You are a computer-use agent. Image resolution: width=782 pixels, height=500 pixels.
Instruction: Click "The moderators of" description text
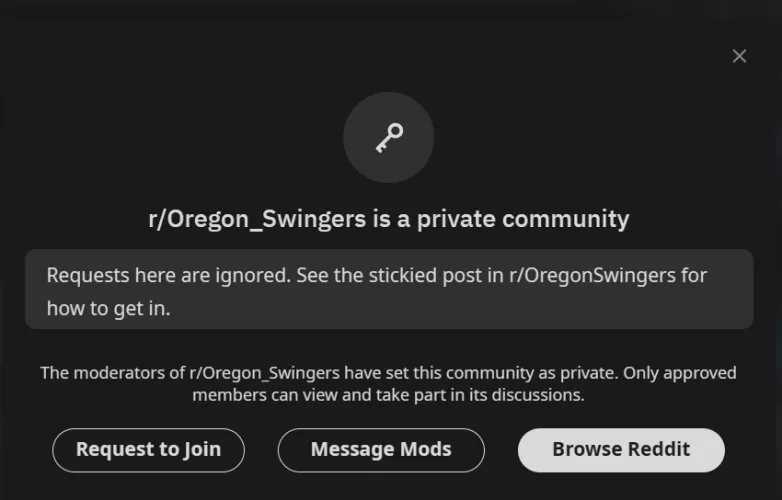[112, 373]
